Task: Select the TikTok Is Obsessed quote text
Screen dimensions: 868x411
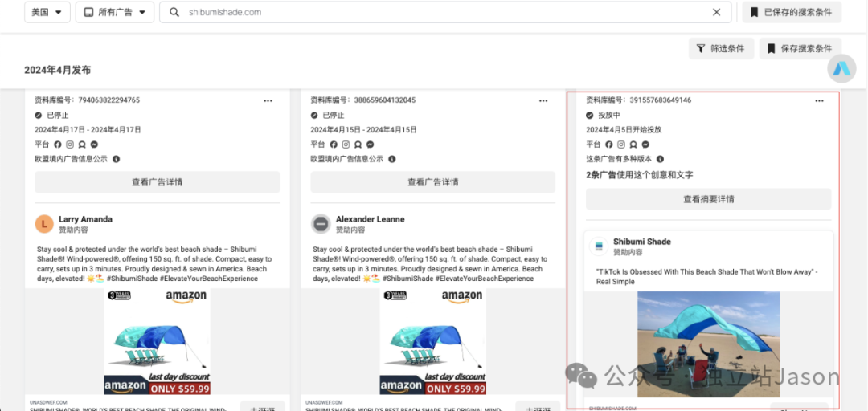Action: [x=707, y=277]
